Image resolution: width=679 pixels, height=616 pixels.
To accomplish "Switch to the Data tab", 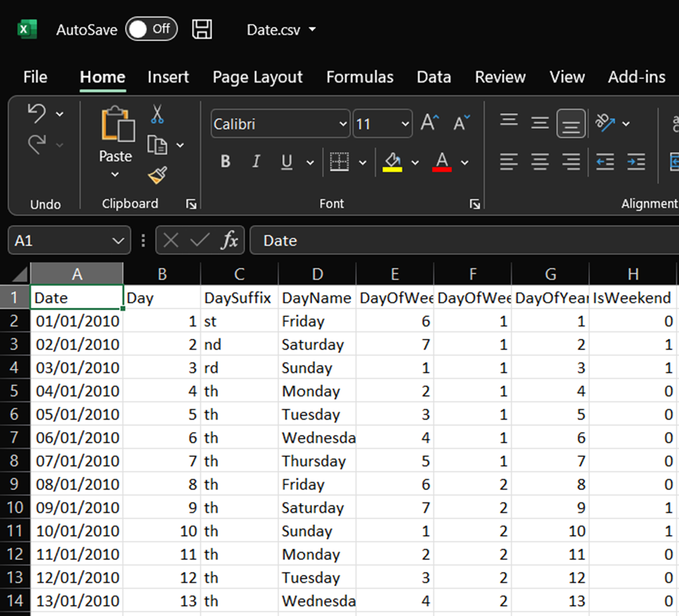I will coord(434,77).
